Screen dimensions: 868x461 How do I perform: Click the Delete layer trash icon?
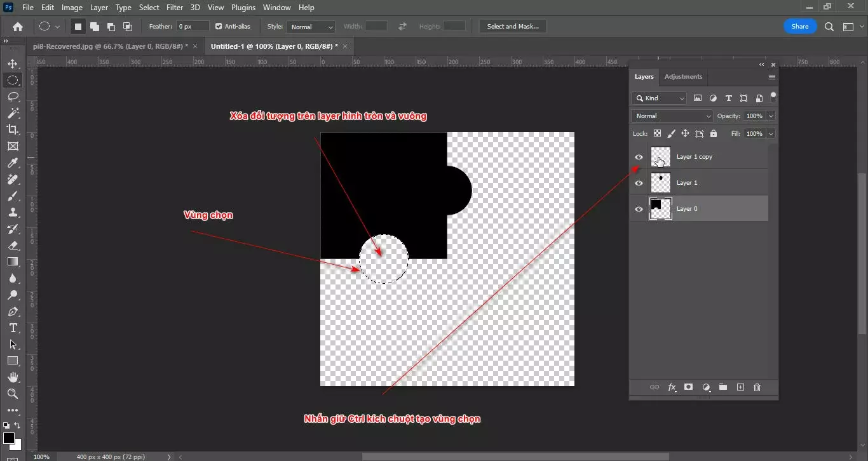[757, 387]
